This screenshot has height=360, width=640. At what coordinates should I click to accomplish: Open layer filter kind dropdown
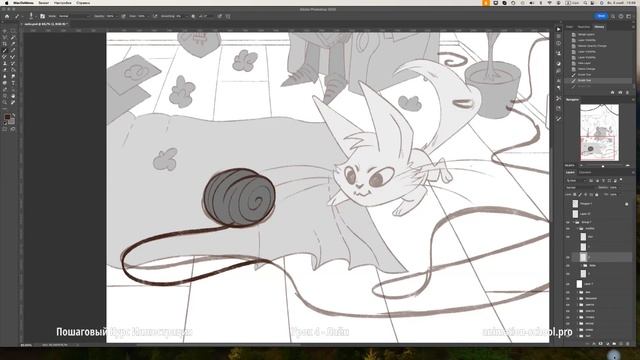(x=577, y=180)
